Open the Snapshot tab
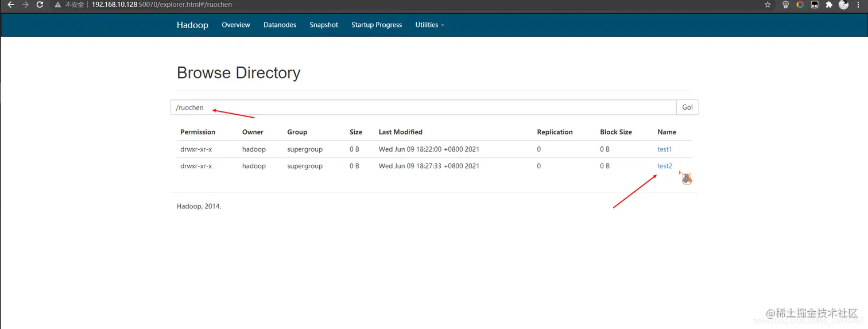868x329 pixels. point(324,25)
